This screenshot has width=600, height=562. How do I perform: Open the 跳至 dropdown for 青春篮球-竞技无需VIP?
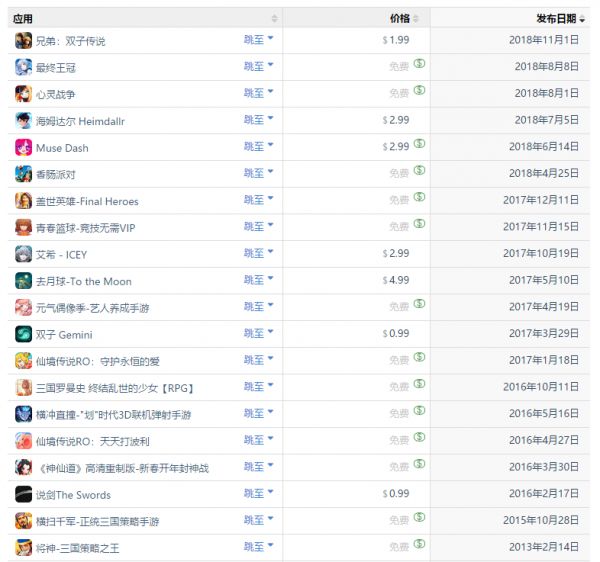pyautogui.click(x=259, y=227)
